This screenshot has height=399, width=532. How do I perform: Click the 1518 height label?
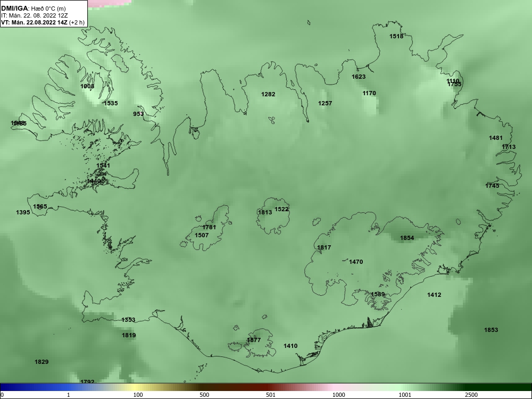[x=396, y=36]
